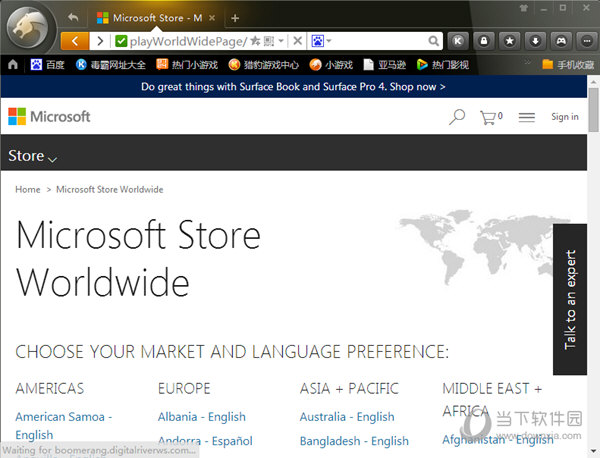
Task: Open the shopping cart icon
Action: point(489,117)
